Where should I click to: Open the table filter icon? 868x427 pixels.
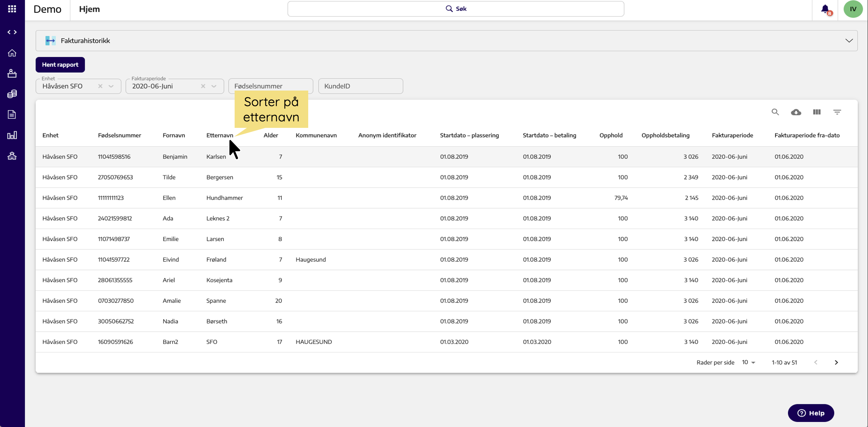pyautogui.click(x=837, y=112)
